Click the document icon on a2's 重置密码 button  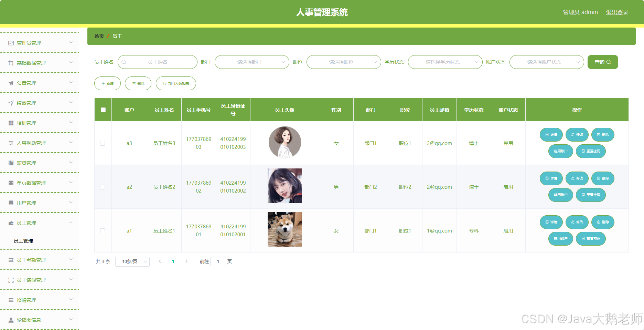pos(583,195)
